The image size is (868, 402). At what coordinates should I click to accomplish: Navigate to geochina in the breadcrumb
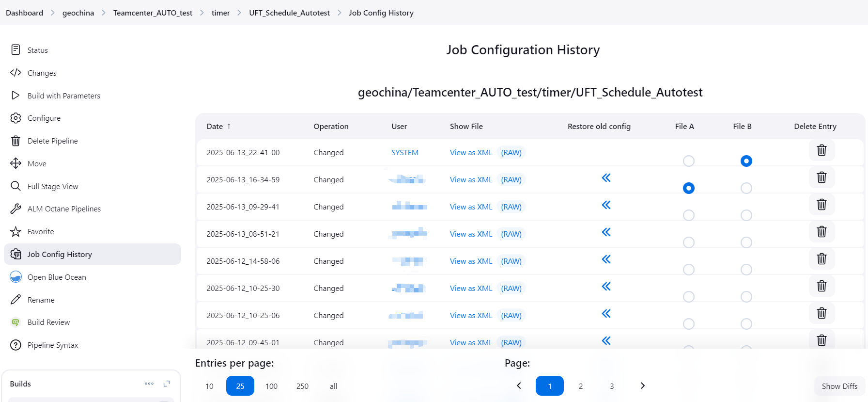[78, 13]
